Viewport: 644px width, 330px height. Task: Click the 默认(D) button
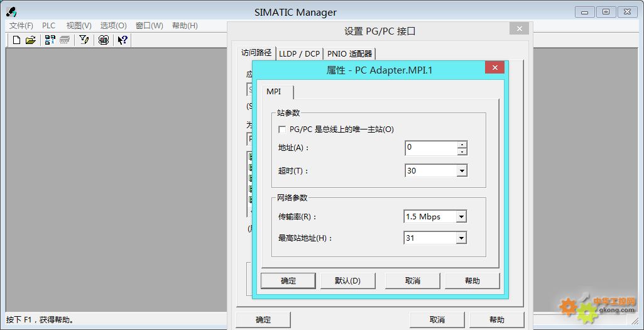pos(348,281)
